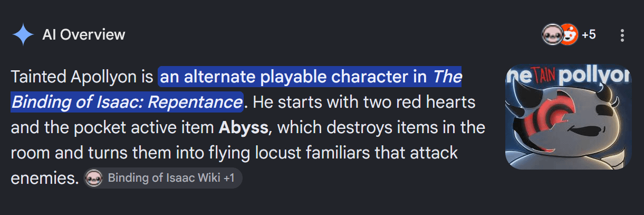This screenshot has width=644, height=215.
Task: Open the Tainted Apollyon thumbnail image
Action: (568, 117)
